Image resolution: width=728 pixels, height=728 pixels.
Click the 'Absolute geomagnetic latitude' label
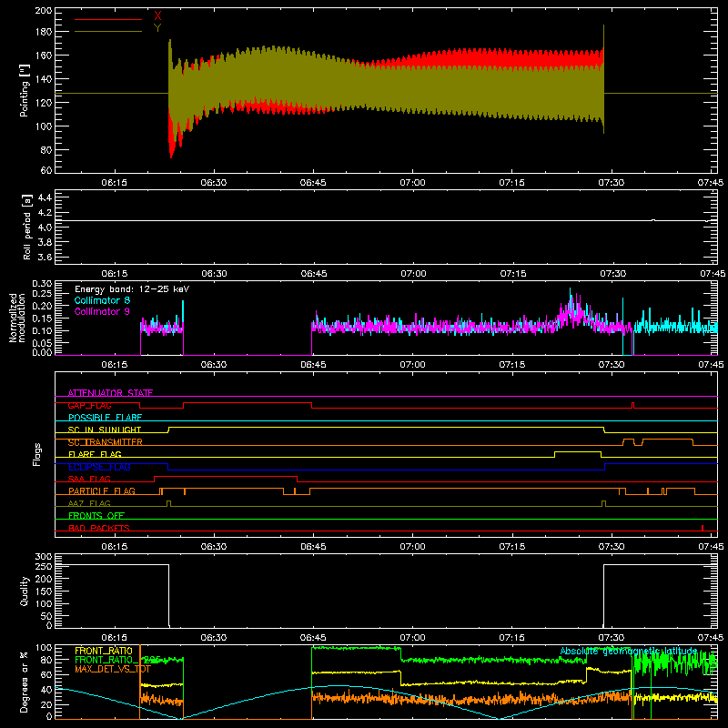629,652
